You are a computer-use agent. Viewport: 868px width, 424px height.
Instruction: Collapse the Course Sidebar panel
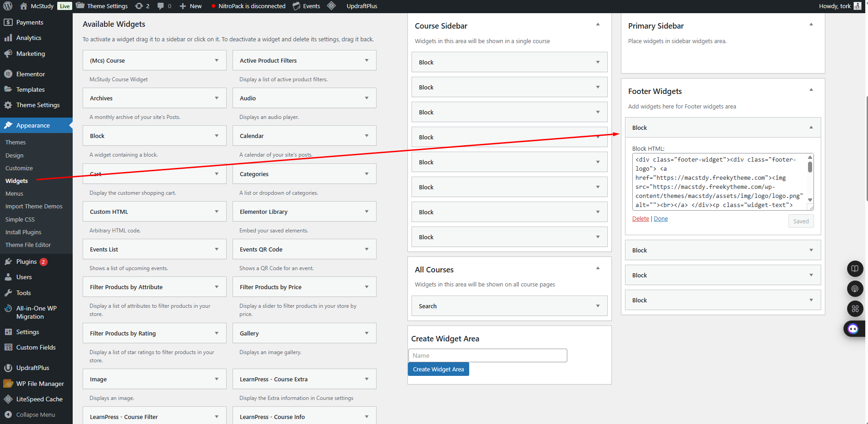pyautogui.click(x=598, y=25)
